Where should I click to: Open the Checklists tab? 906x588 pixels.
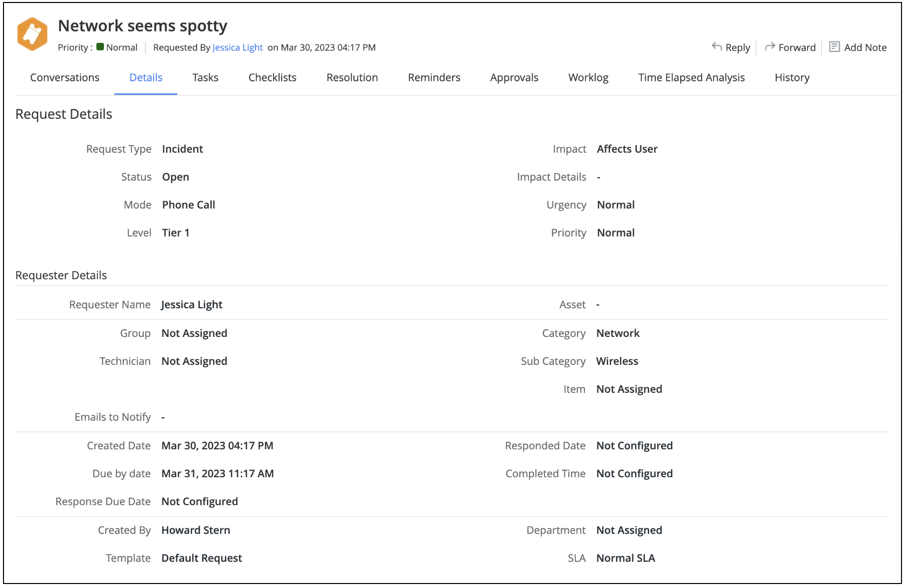click(x=272, y=77)
